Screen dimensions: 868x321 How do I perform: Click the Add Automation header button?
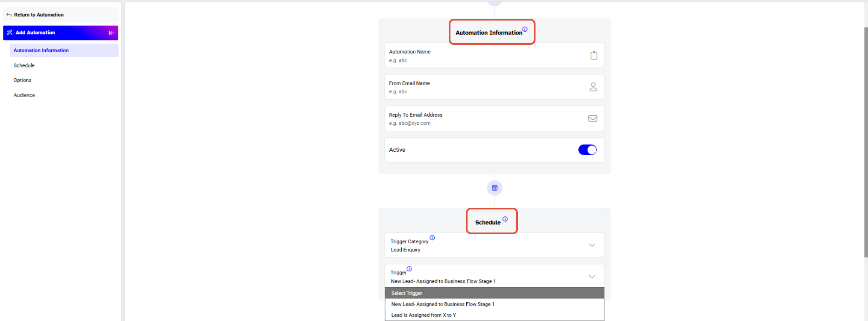point(60,33)
